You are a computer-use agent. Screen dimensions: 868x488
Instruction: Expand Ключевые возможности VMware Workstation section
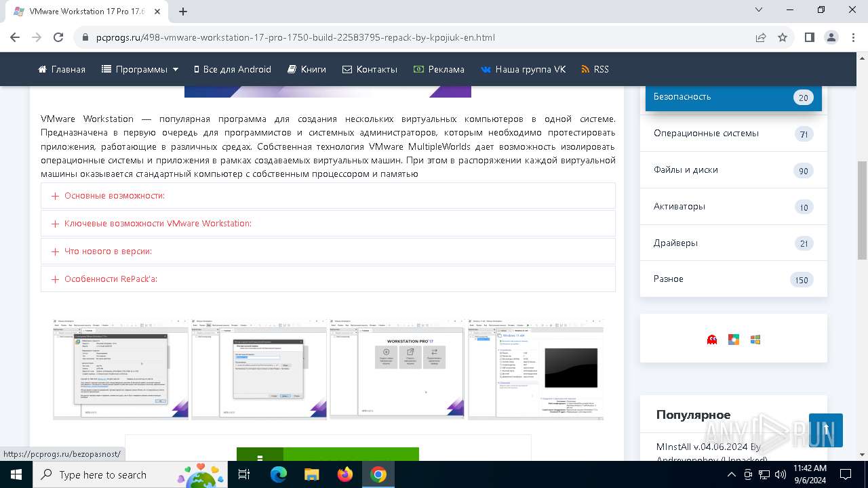click(x=328, y=224)
